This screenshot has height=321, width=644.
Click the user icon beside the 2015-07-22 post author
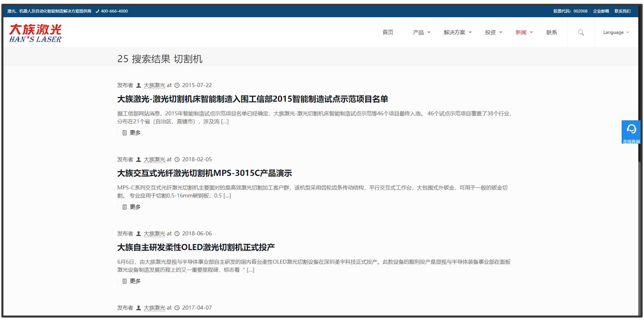click(x=139, y=85)
